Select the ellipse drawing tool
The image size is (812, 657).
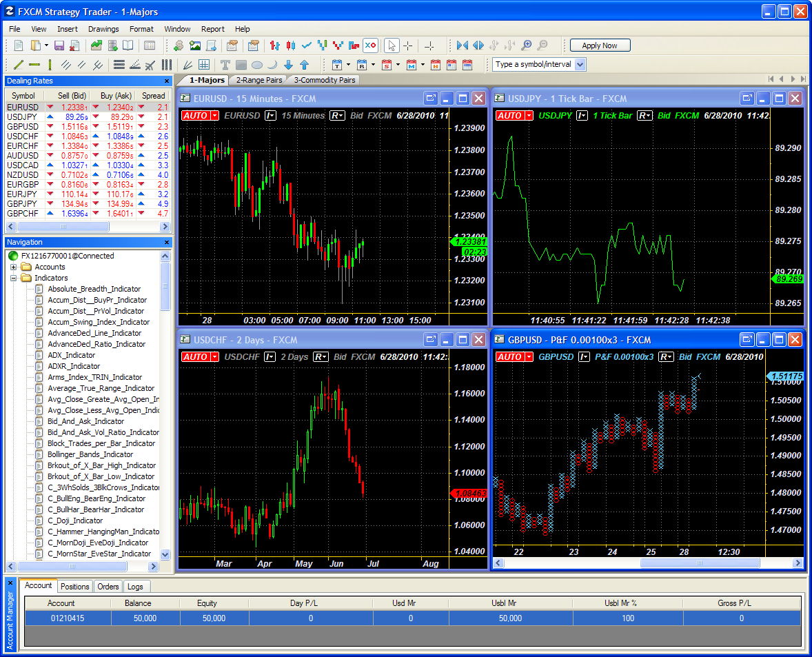click(x=256, y=65)
